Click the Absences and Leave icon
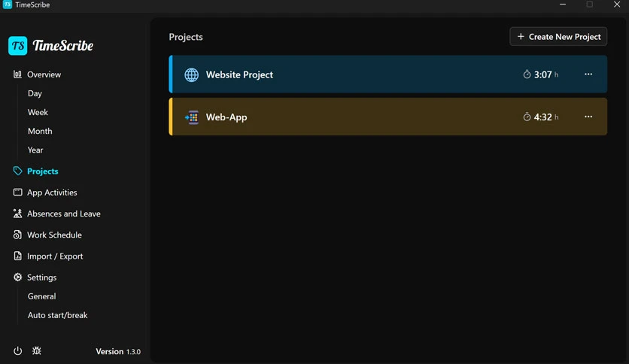The image size is (629, 364). [x=17, y=214]
